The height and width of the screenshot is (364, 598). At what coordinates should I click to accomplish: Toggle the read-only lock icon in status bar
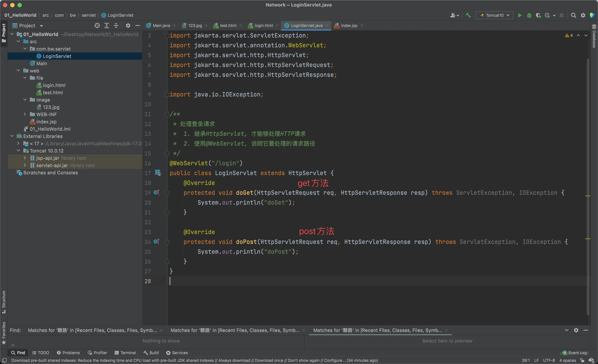(x=582, y=360)
